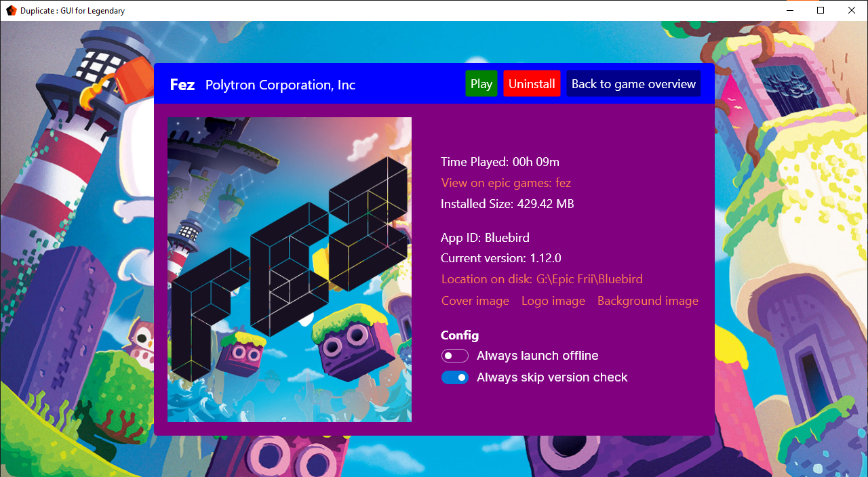Click the Fez cover art thumbnail
868x477 pixels.
click(290, 270)
